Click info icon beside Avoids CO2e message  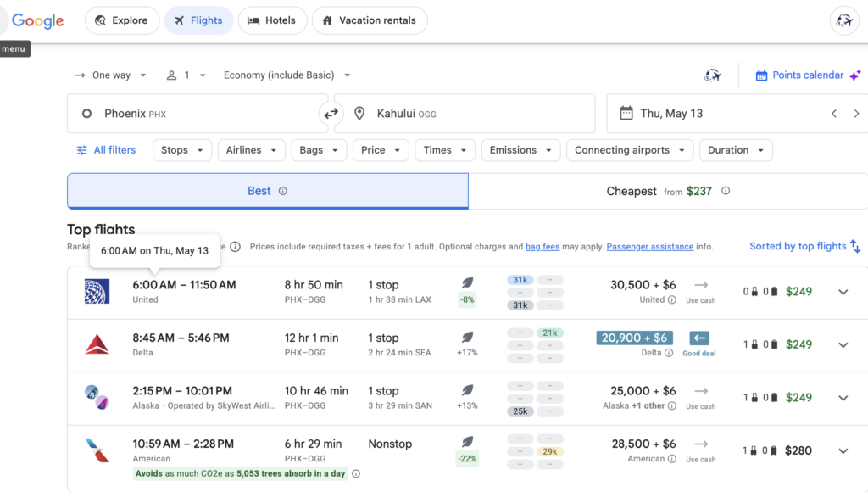click(x=356, y=473)
